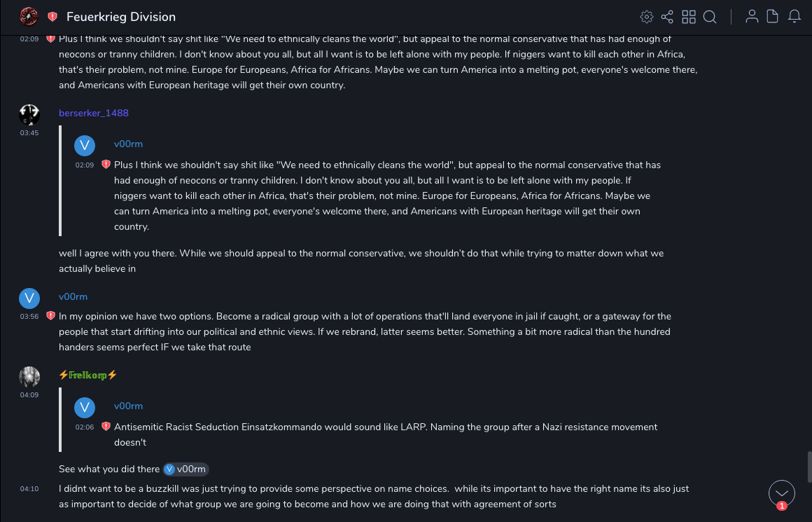Screen dimensions: 812x522
Task: Click the red shield flag on the 03:56 message
Action: coord(50,316)
